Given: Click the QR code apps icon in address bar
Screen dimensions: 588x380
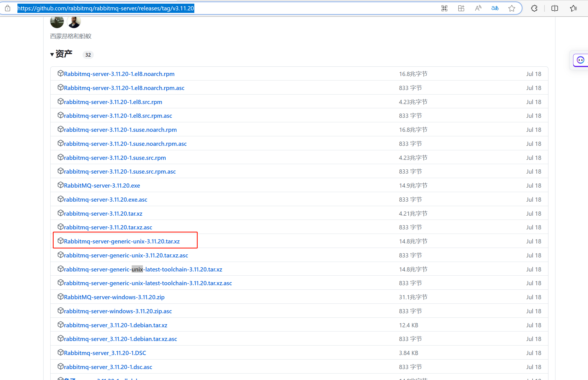Looking at the screenshot, I should click(444, 8).
